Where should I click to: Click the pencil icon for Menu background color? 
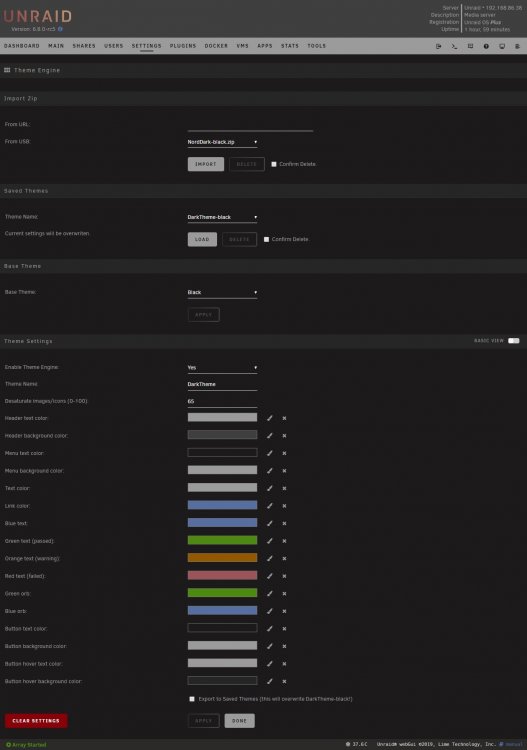pyautogui.click(x=270, y=471)
